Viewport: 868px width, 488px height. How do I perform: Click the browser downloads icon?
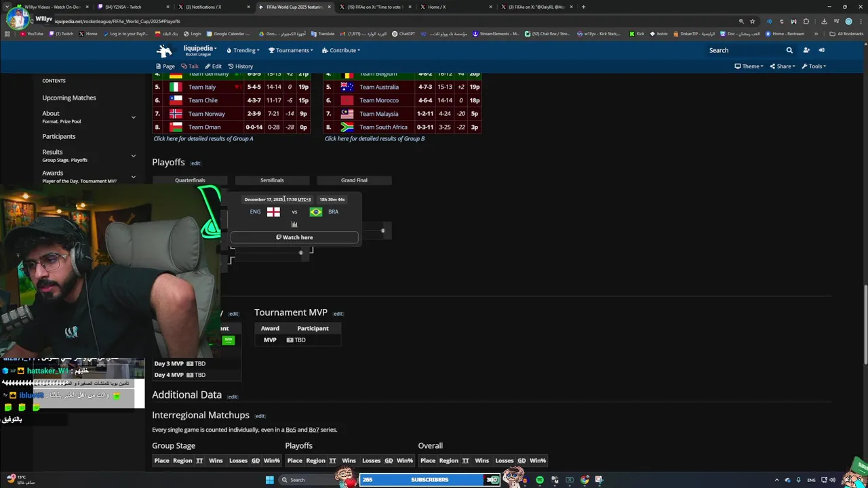[824, 21]
